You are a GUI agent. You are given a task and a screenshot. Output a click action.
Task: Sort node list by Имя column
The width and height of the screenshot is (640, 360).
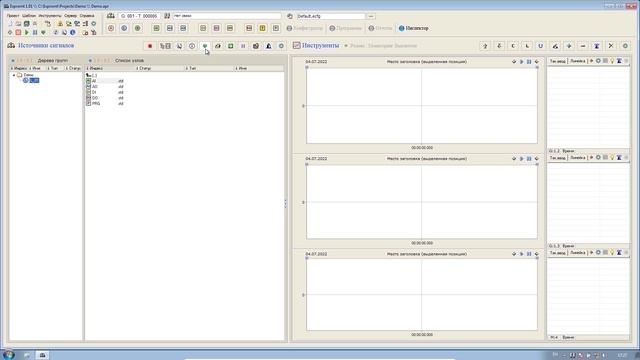pyautogui.click(x=259, y=68)
